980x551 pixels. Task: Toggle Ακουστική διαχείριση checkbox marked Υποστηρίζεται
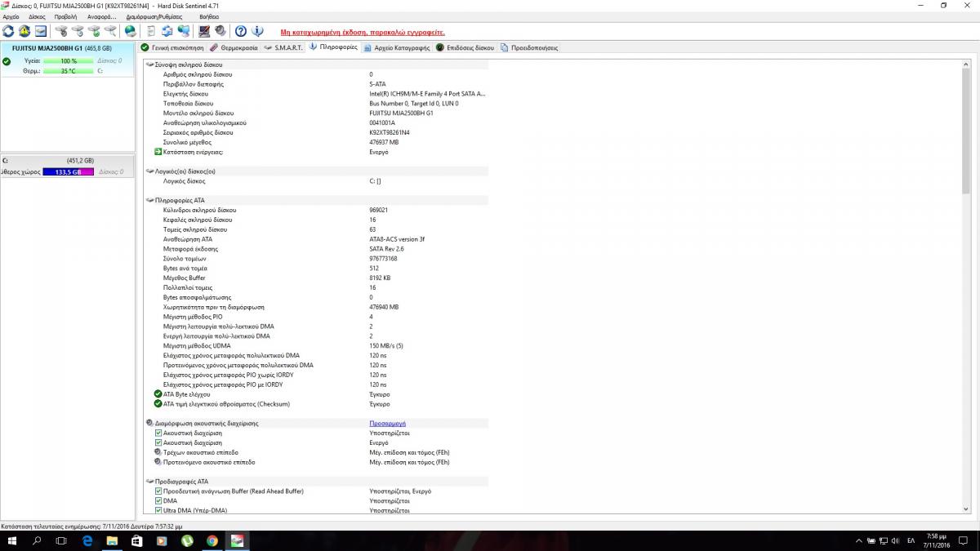158,433
